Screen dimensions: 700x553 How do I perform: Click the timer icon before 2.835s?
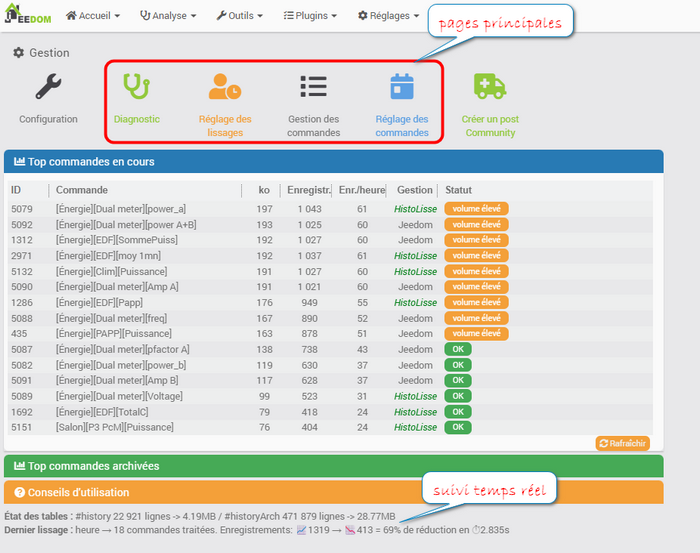coord(476,530)
